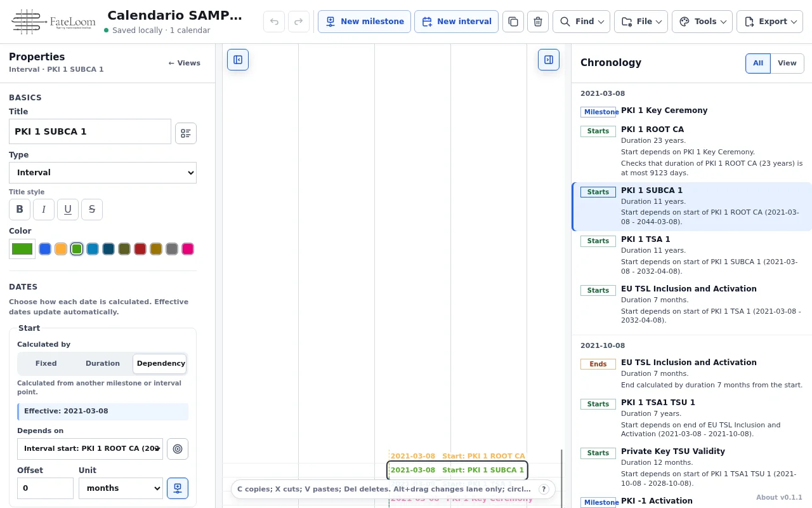The image size is (812, 508).
Task: Pick the pink color swatch
Action: click(x=188, y=249)
